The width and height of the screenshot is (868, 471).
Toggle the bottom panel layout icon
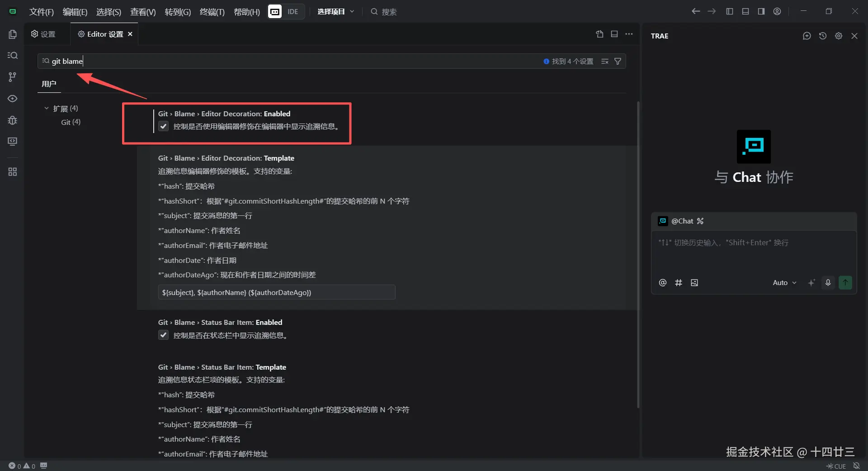tap(745, 11)
